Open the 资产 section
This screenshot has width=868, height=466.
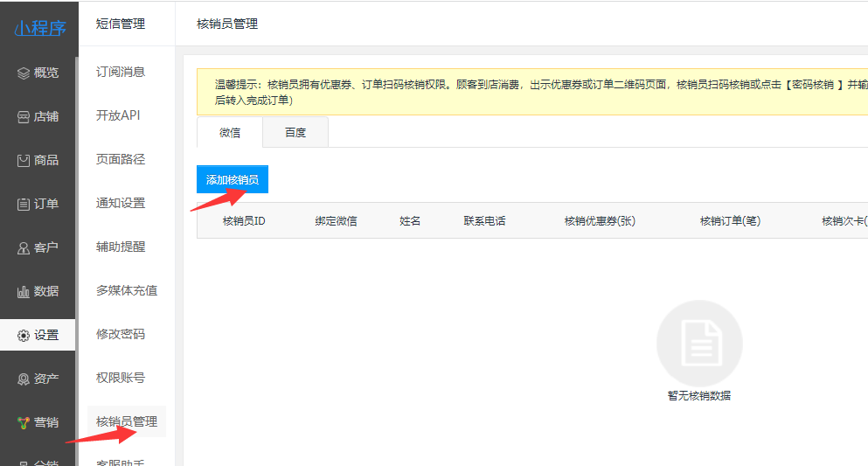(x=38, y=379)
